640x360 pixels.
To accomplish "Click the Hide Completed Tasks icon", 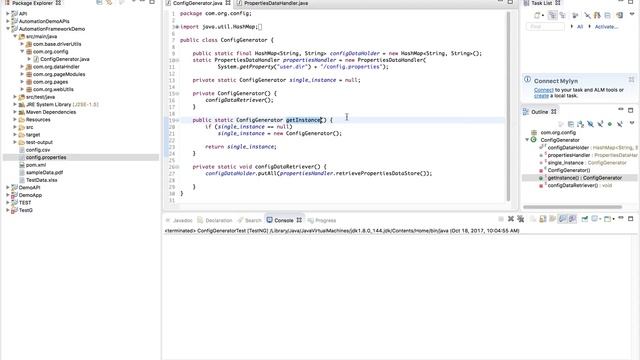I will click(x=587, y=16).
